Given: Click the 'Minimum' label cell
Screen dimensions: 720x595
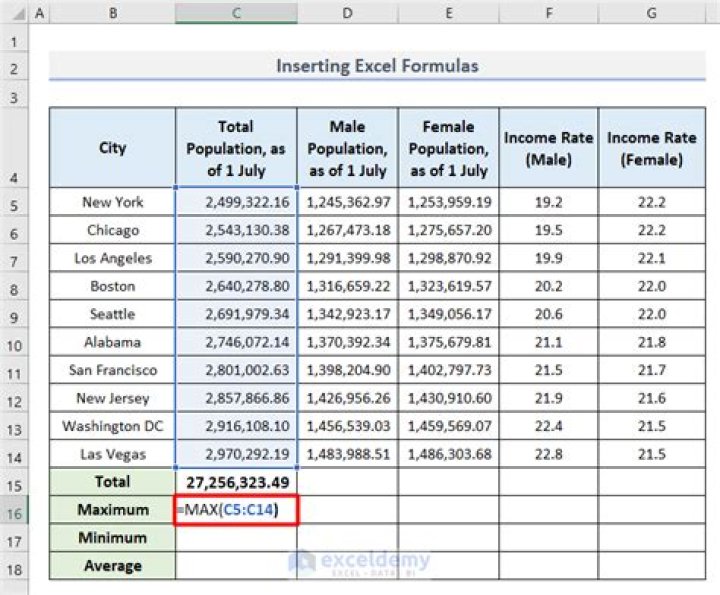Looking at the screenshot, I should click(x=112, y=538).
